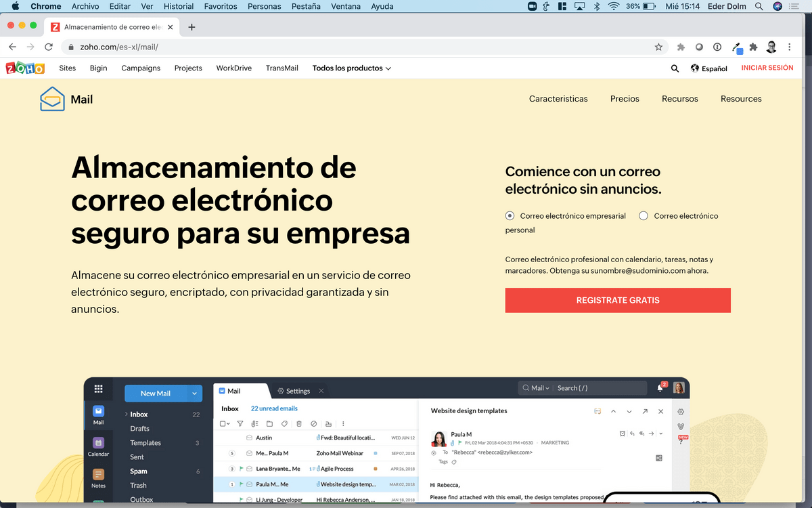
Task: Switch to the Settings tab in mail preview
Action: point(294,391)
